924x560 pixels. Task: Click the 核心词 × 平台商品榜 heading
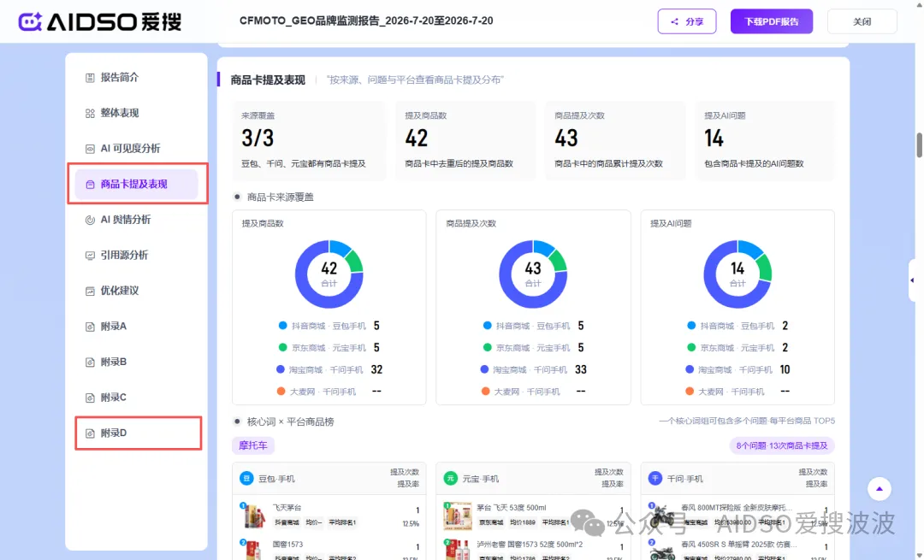coord(291,421)
